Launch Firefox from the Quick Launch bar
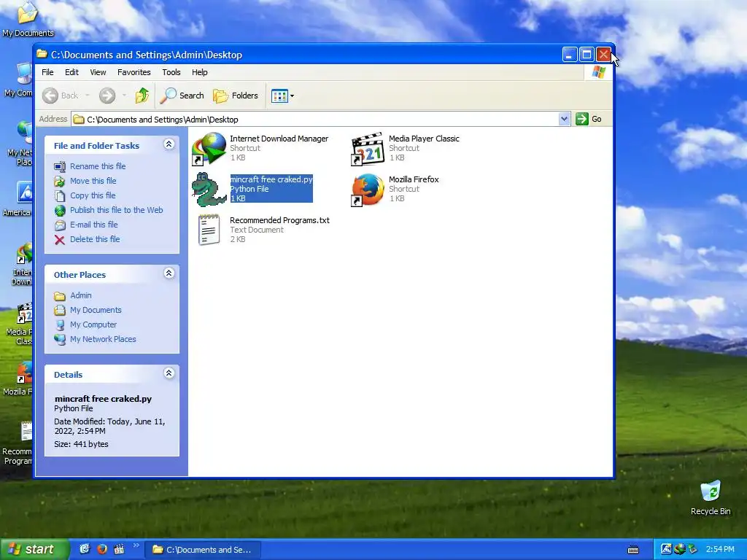The image size is (747, 560). 102,550
